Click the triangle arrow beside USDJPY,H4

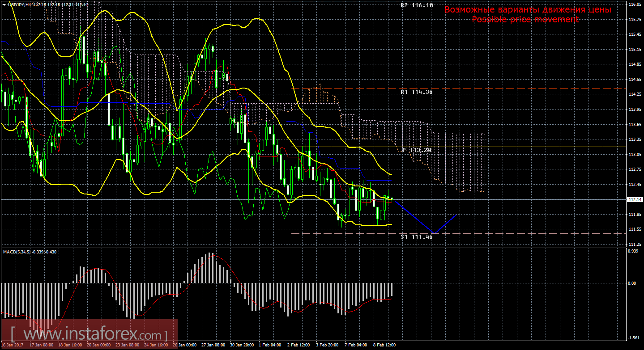[4, 4]
